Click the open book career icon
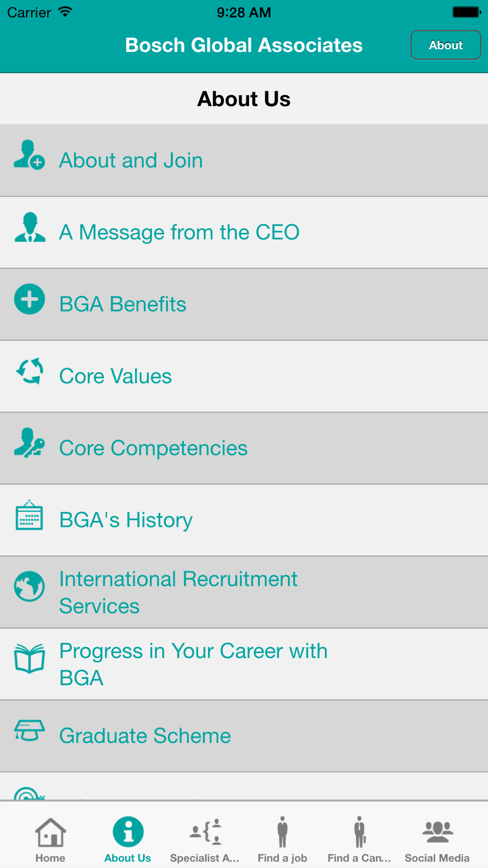 29,659
